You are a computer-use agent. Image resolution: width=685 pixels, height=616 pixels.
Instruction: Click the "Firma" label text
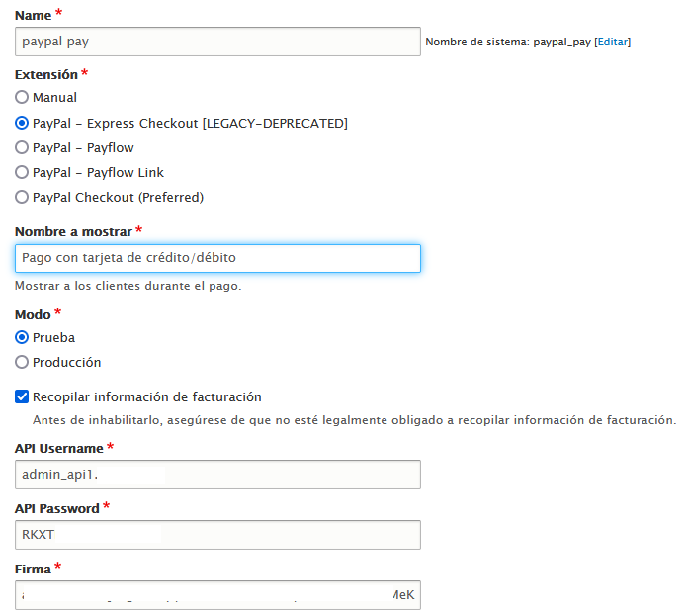34,568
